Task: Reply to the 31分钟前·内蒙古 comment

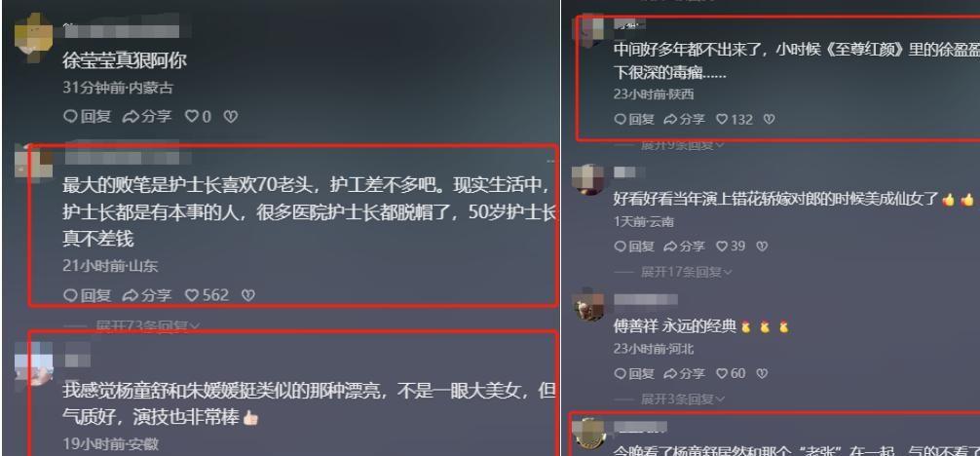Action: click(x=88, y=116)
